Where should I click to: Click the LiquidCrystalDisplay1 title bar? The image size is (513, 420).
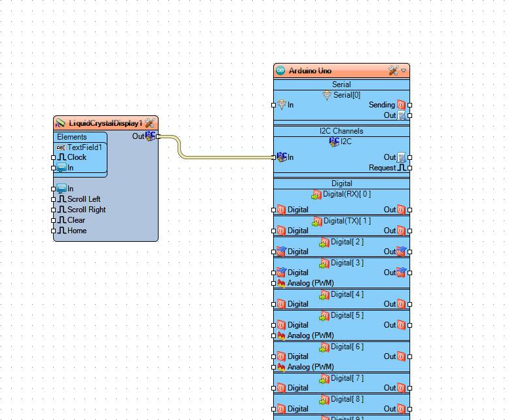click(x=105, y=123)
